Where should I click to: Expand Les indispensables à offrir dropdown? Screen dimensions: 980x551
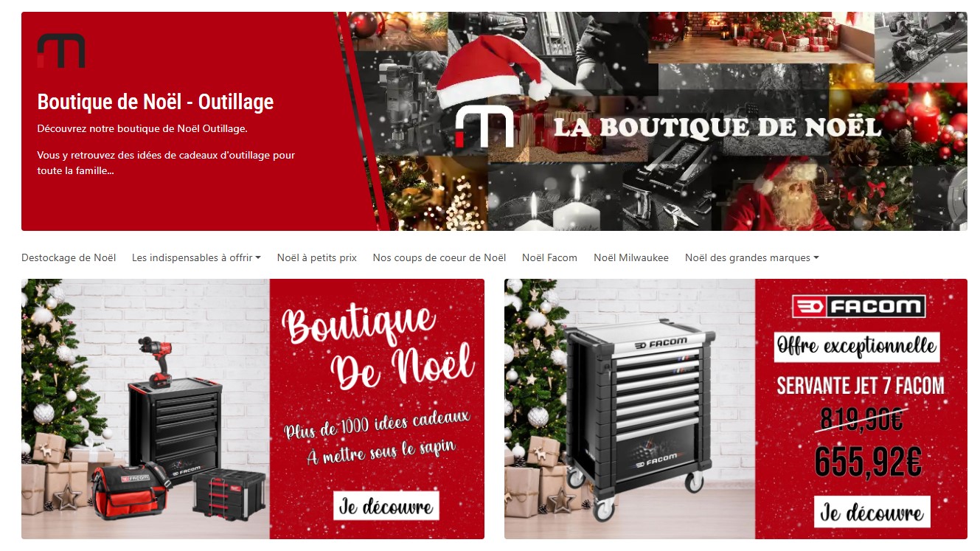pyautogui.click(x=196, y=257)
